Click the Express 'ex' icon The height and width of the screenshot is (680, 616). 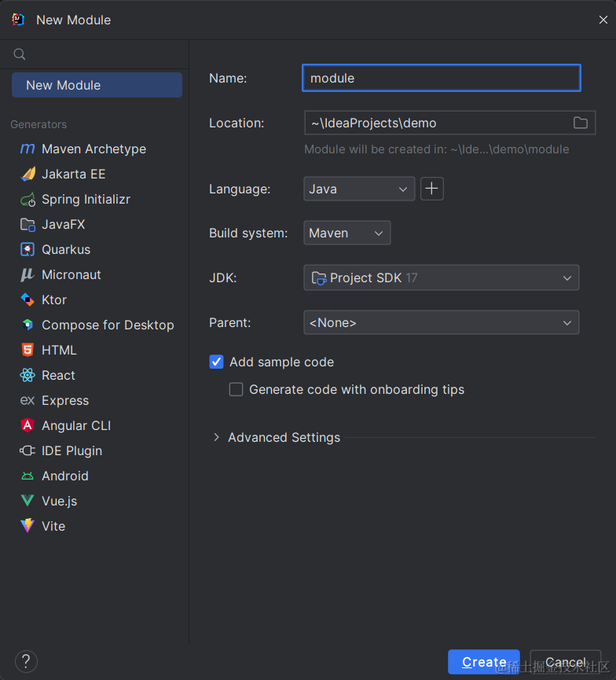point(27,400)
